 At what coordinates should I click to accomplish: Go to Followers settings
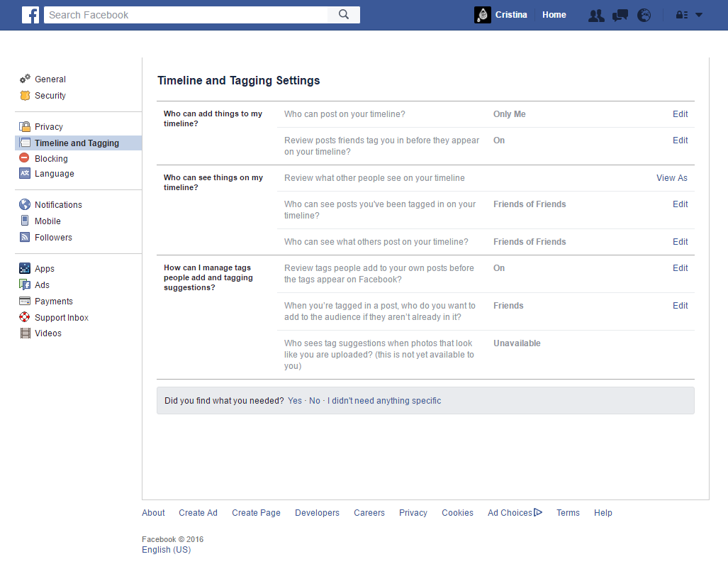tap(53, 237)
